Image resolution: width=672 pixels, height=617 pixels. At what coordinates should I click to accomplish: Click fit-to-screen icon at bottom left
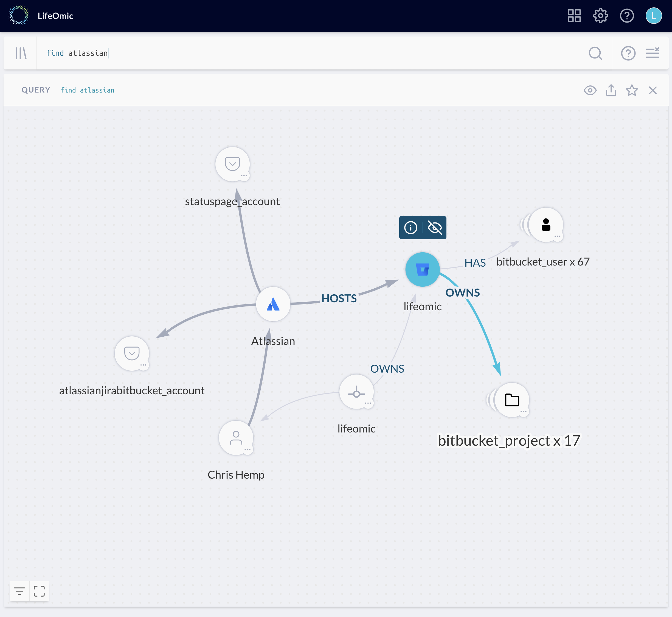[39, 591]
